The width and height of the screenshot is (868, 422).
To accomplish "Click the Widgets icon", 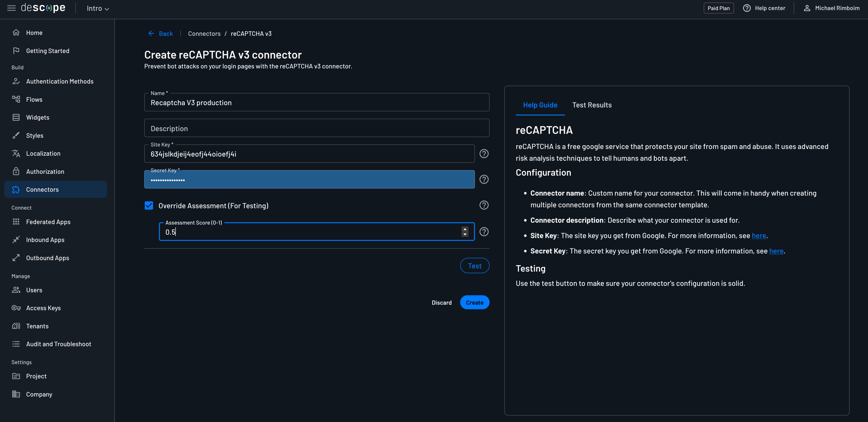I will pos(16,117).
